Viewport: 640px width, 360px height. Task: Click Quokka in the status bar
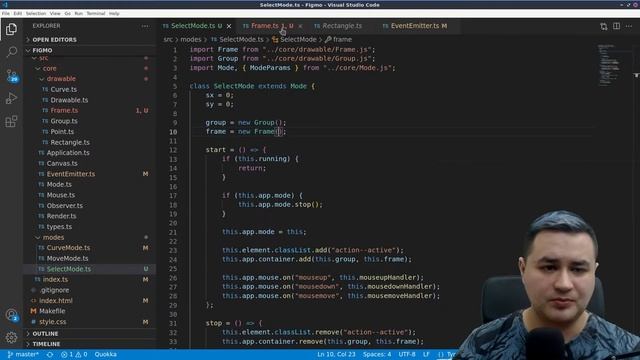[106, 354]
